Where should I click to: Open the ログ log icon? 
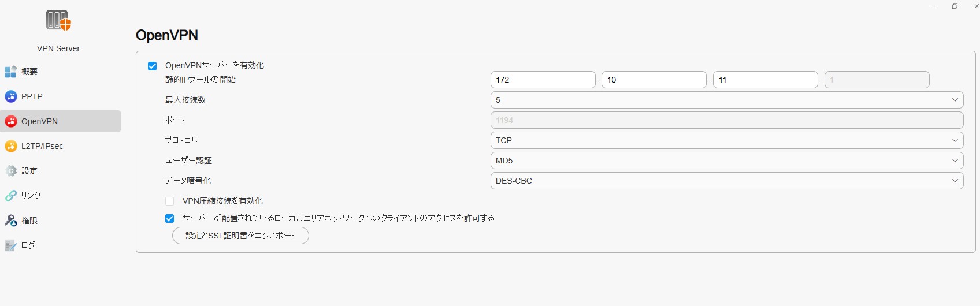(10, 245)
